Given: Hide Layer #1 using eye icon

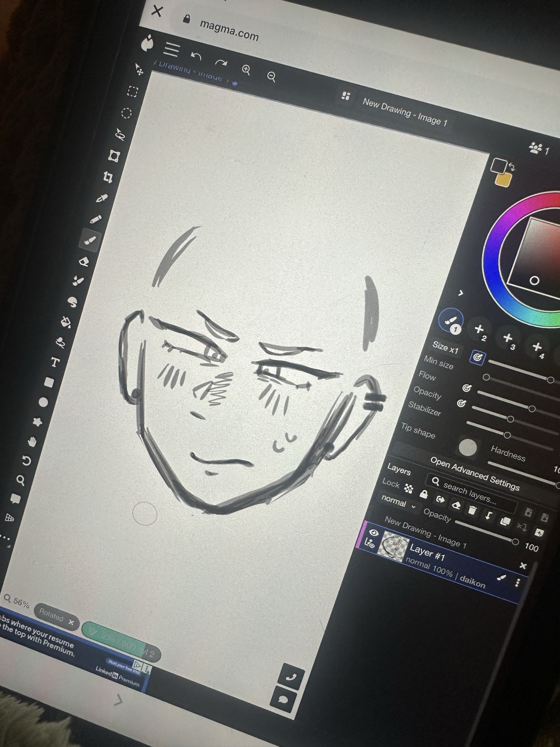Looking at the screenshot, I should [374, 532].
